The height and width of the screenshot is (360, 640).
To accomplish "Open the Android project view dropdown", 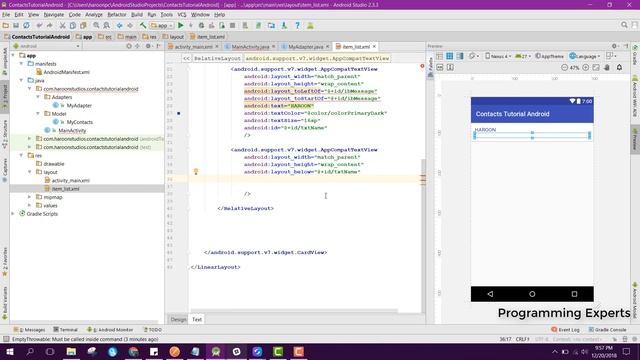I will 46,46.
